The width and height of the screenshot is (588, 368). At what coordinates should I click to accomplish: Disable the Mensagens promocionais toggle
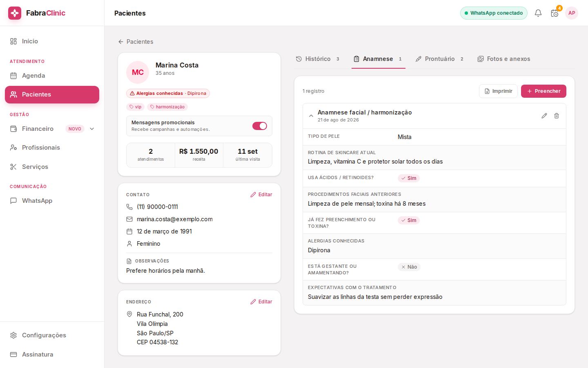tap(260, 126)
